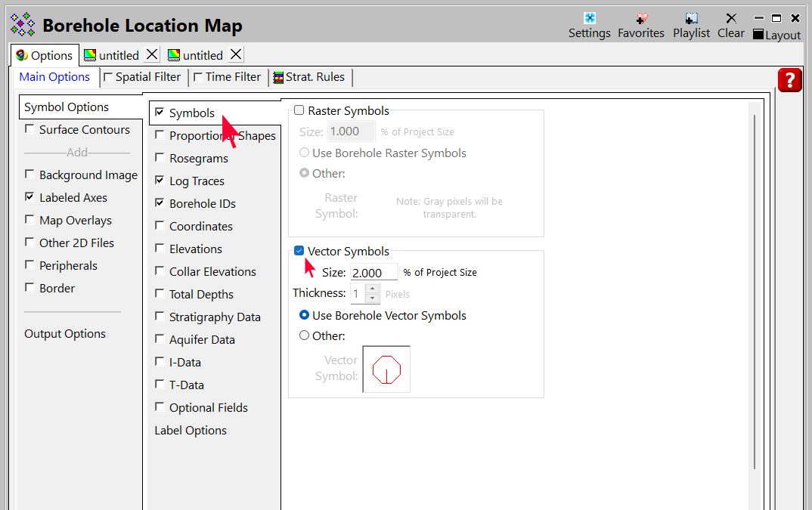This screenshot has height=510, width=812.
Task: Click the red question mark help icon
Action: pos(789,80)
